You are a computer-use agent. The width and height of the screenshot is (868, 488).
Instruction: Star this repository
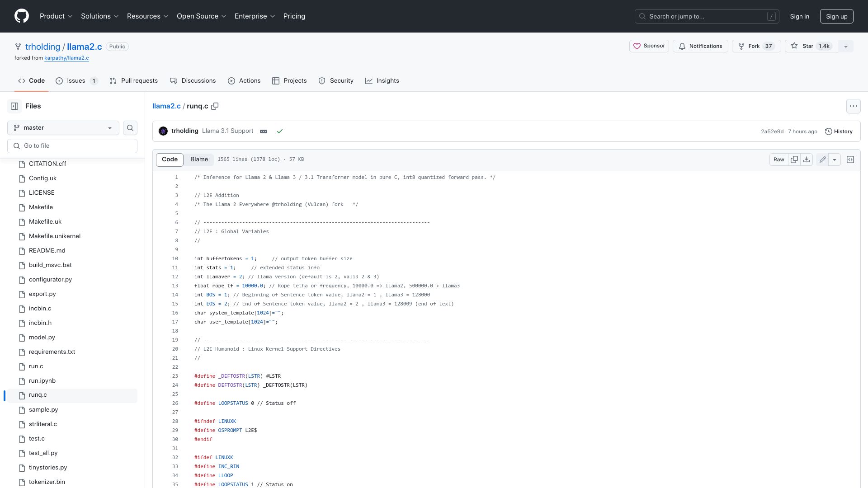[811, 46]
